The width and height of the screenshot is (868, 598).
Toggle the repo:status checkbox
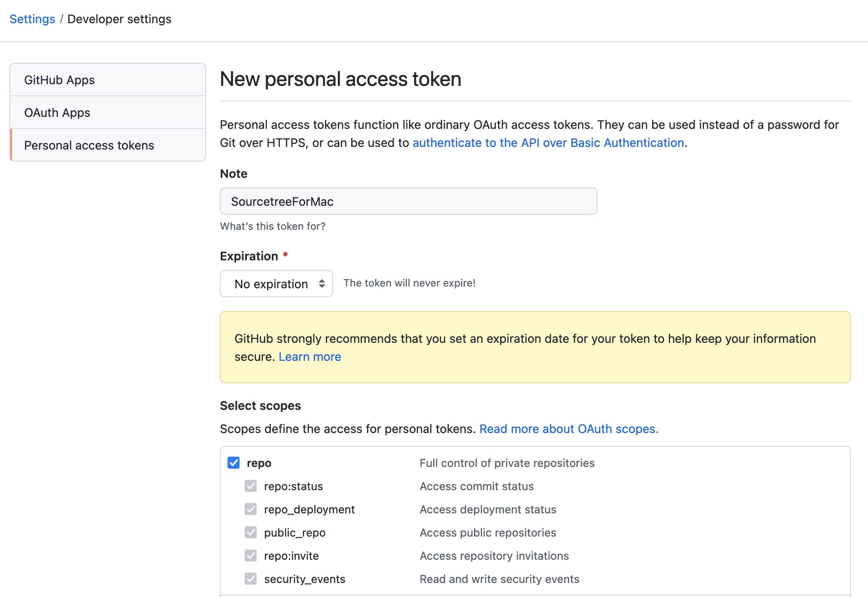251,486
